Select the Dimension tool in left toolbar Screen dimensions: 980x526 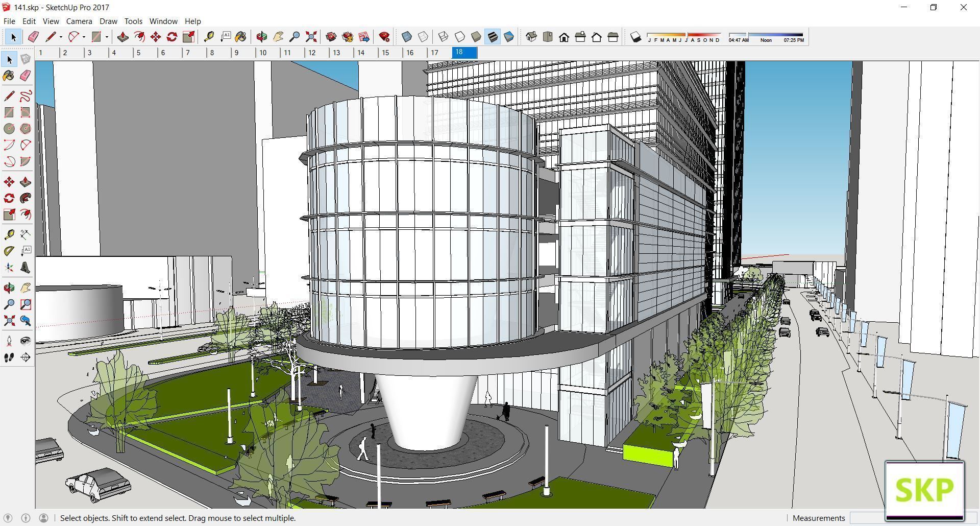pyautogui.click(x=26, y=235)
